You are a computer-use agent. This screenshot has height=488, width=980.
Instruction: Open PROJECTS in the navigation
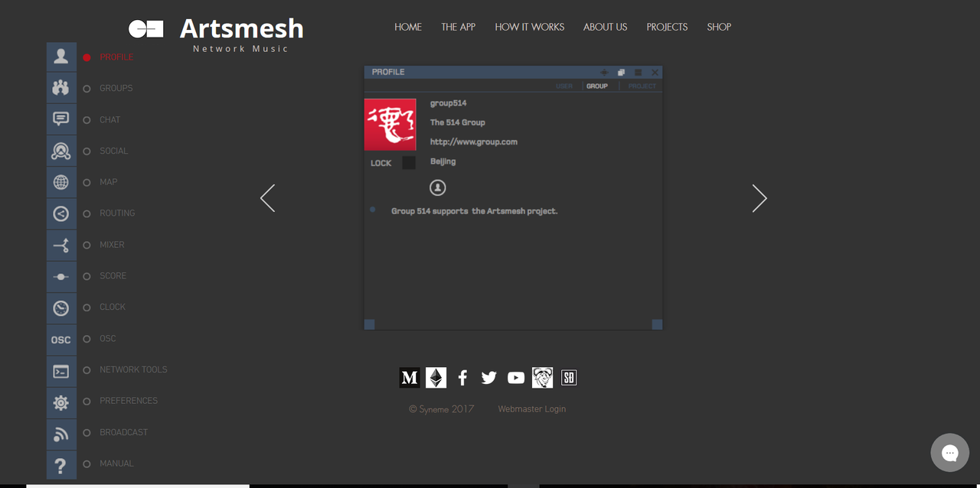point(667,27)
